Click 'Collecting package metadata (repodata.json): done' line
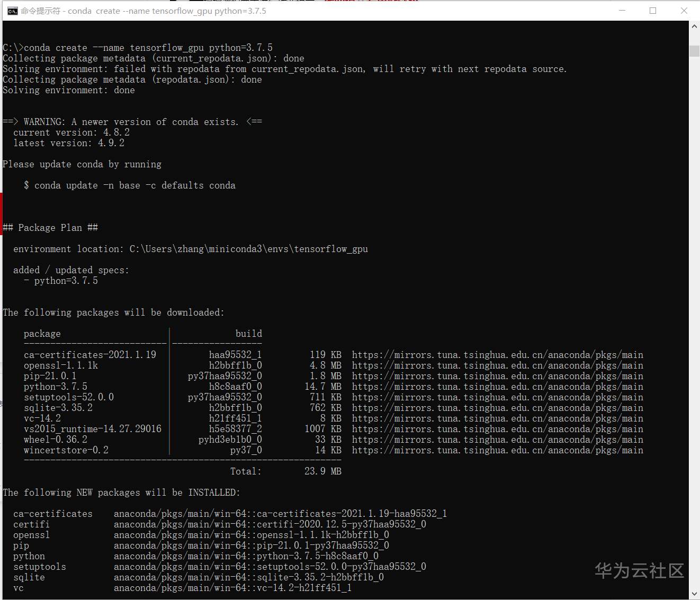Viewport: 700px width, 600px height. [132, 79]
